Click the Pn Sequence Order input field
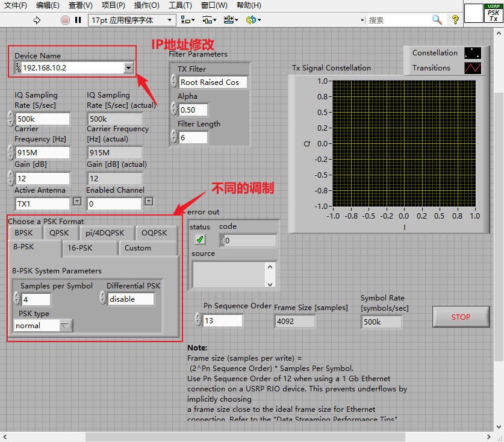 coord(222,320)
